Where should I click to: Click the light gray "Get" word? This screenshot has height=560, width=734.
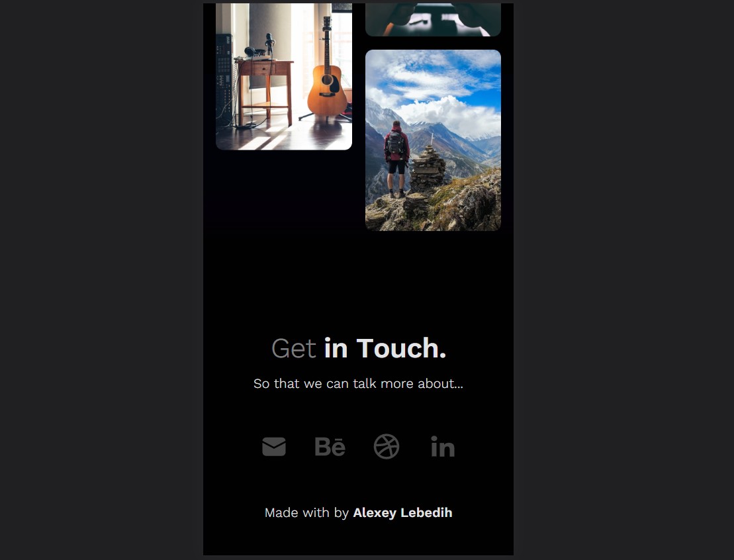pyautogui.click(x=294, y=349)
